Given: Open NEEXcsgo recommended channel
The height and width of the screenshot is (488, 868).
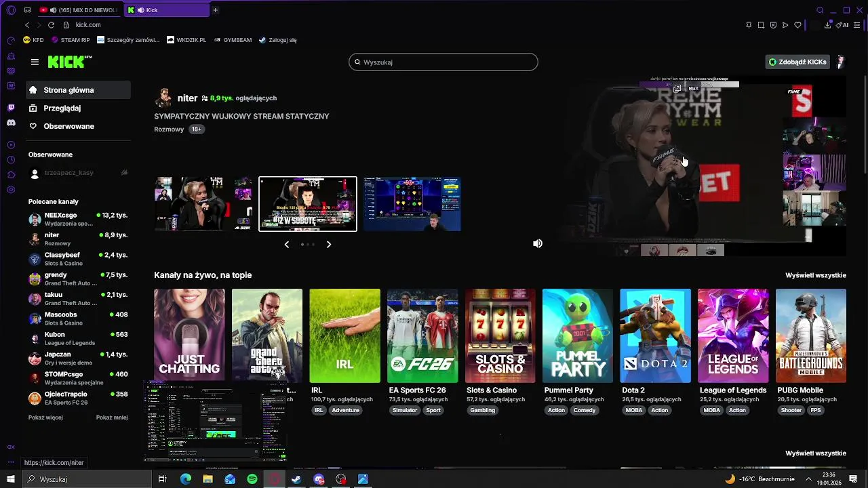Looking at the screenshot, I should pos(78,219).
